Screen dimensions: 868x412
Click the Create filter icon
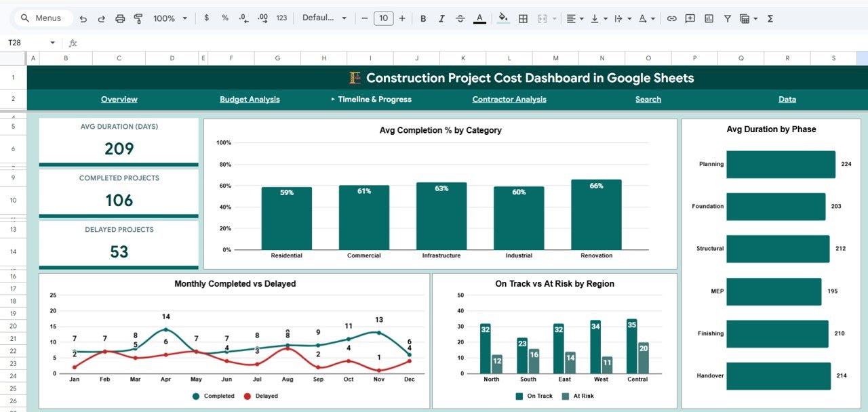[726, 18]
